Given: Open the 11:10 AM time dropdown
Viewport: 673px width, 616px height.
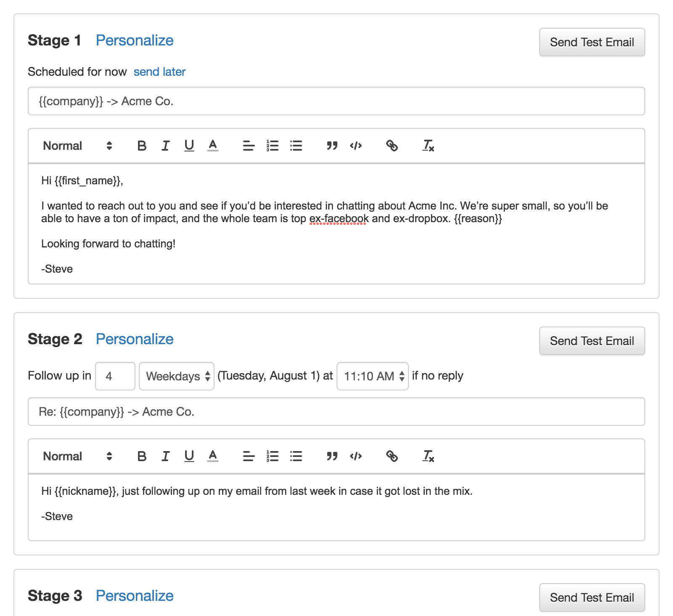Looking at the screenshot, I should click(x=373, y=376).
